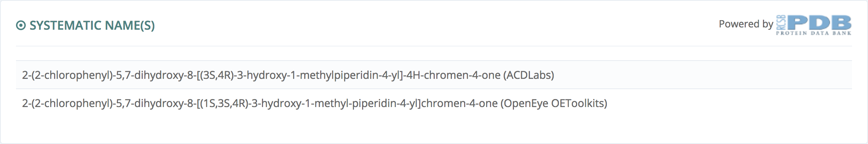Click the RCSB PDB logo
The height and width of the screenshot is (144, 868).
click(814, 25)
